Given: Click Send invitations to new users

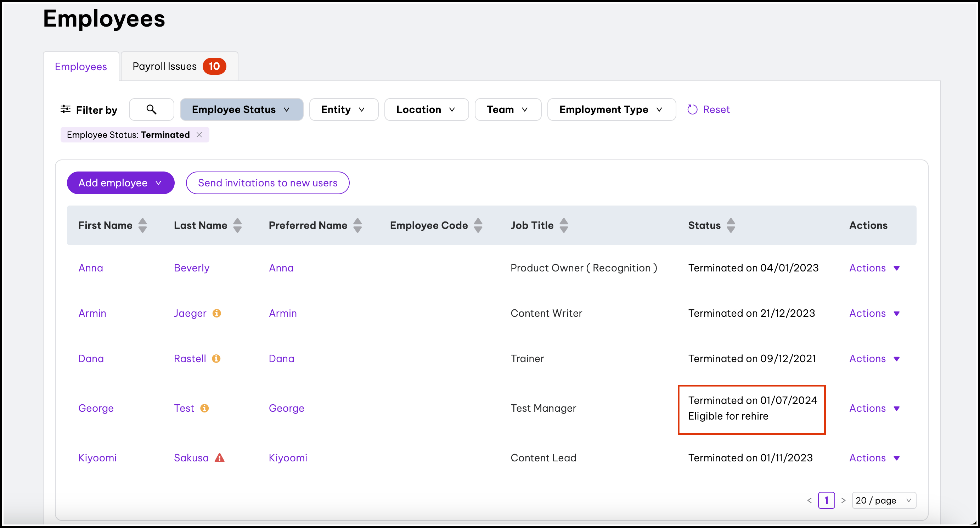Looking at the screenshot, I should pos(267,182).
